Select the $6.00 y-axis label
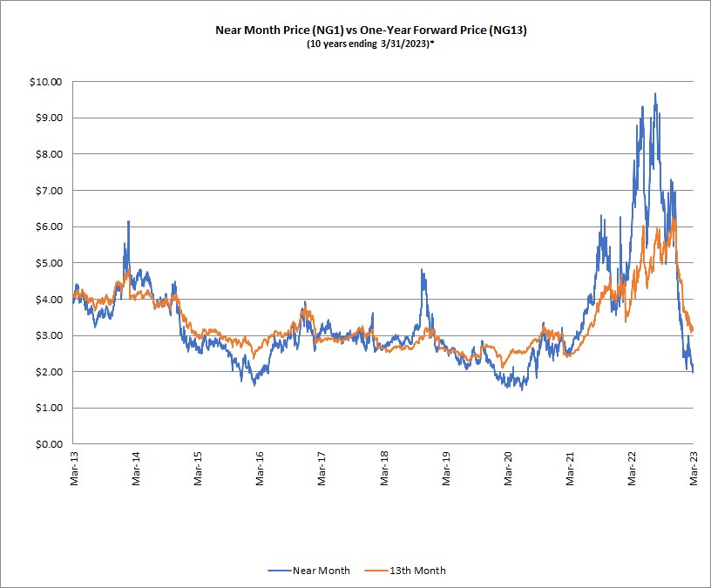This screenshot has height=588, width=711. [x=48, y=226]
